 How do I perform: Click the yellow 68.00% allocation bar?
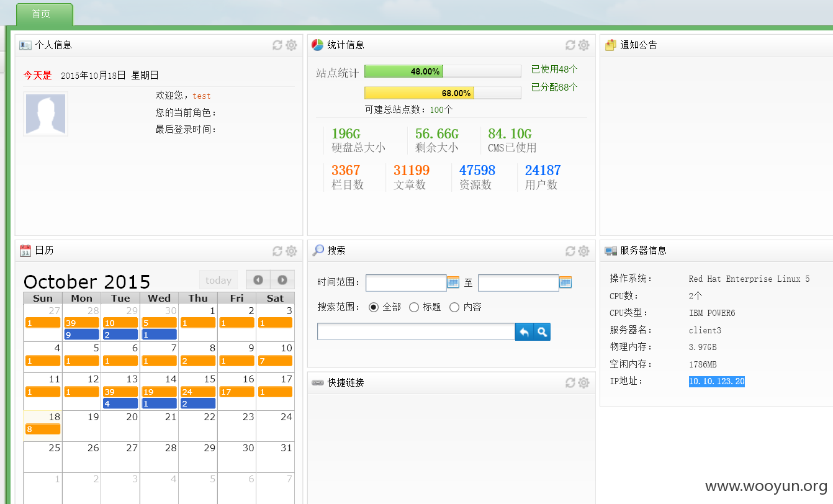(419, 93)
